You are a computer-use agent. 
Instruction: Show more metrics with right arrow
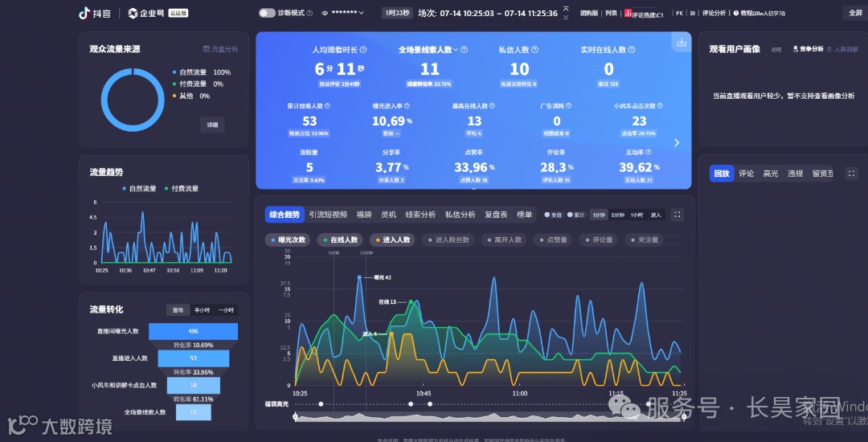point(677,143)
